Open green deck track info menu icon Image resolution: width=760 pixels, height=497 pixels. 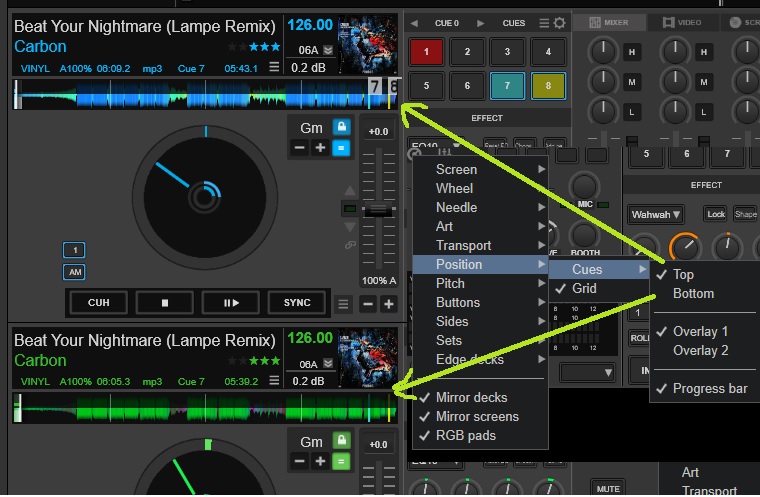point(274,380)
